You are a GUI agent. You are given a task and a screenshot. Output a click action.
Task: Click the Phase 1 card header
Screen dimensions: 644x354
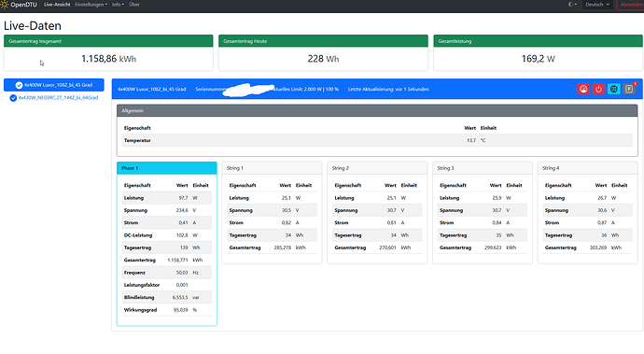pos(167,168)
